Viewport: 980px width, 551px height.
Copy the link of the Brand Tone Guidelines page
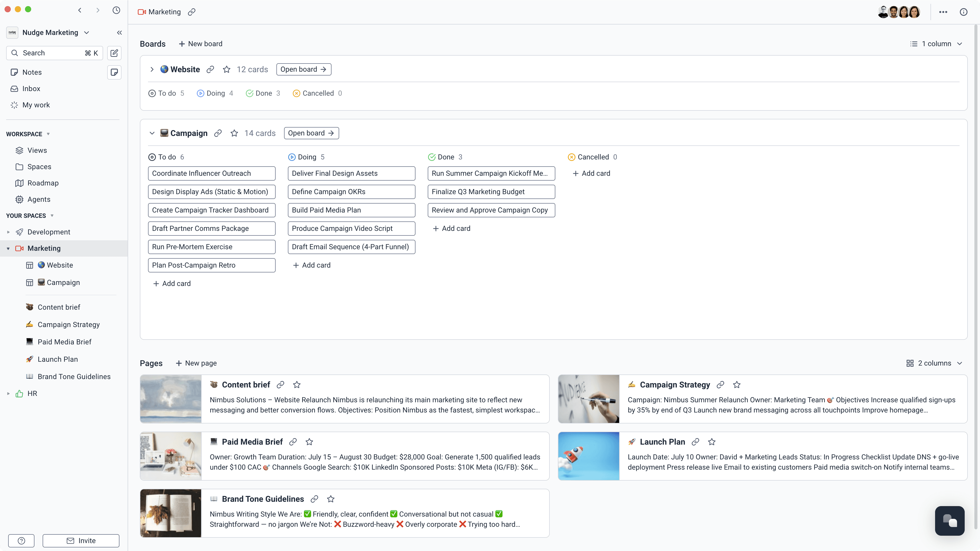click(x=314, y=499)
